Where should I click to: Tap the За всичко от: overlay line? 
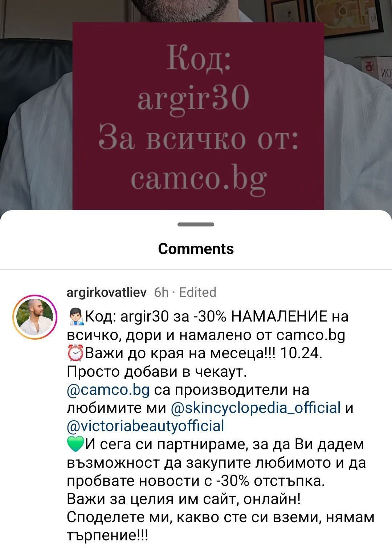pos(199,140)
